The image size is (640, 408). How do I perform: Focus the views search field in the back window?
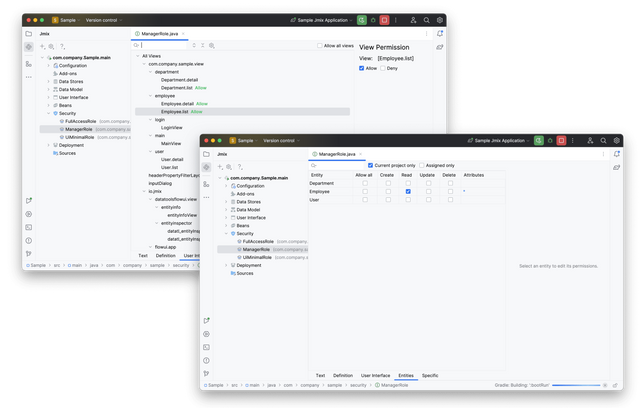click(x=161, y=45)
